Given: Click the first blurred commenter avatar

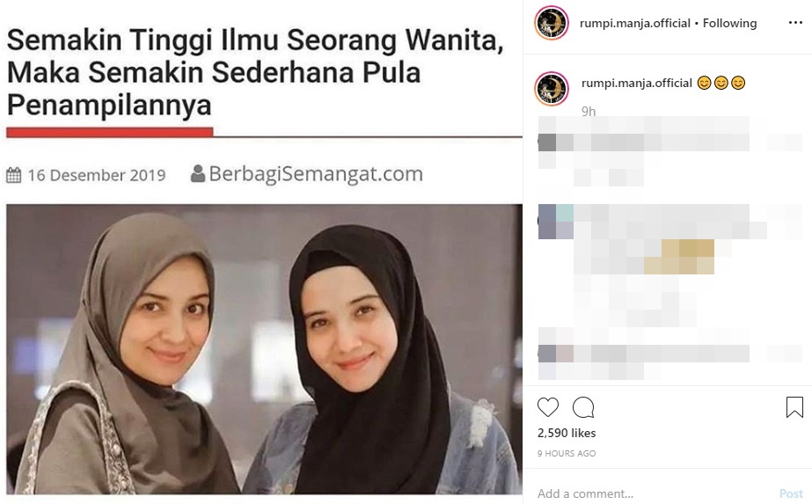Looking at the screenshot, I should click(x=547, y=142).
